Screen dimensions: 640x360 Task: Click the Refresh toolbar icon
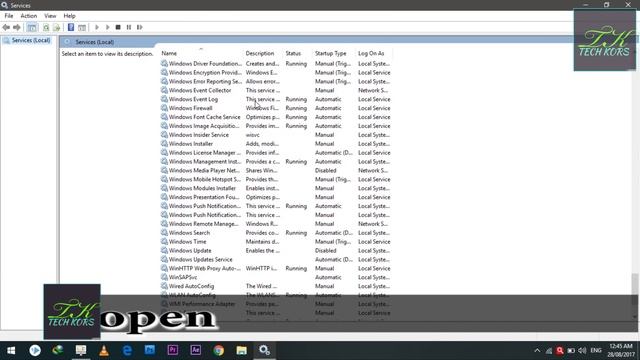[46, 27]
